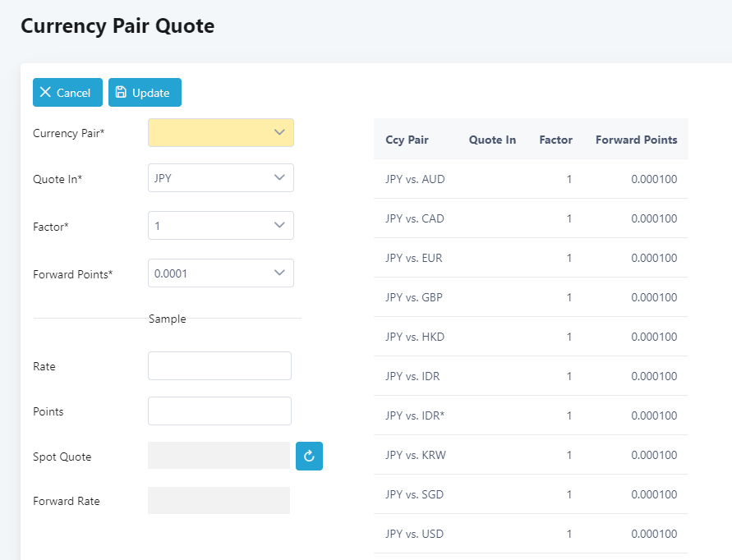Image resolution: width=732 pixels, height=560 pixels.
Task: Click the Quote In column header
Action: 492,140
